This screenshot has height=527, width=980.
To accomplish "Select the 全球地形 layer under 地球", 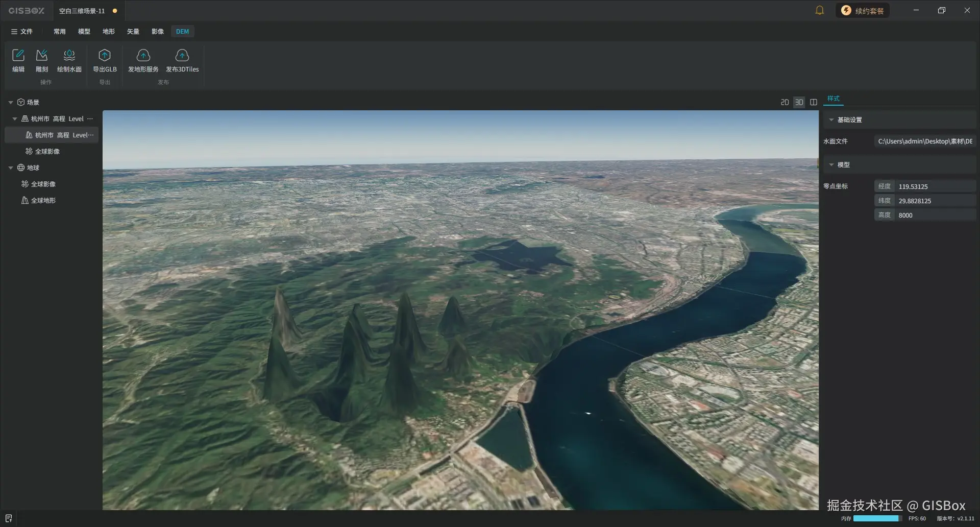I will pos(43,200).
